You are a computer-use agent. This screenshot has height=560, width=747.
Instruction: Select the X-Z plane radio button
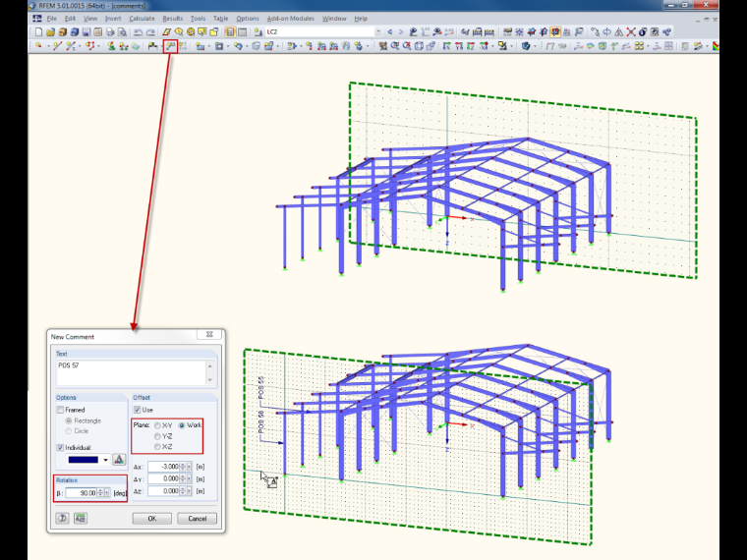click(157, 447)
